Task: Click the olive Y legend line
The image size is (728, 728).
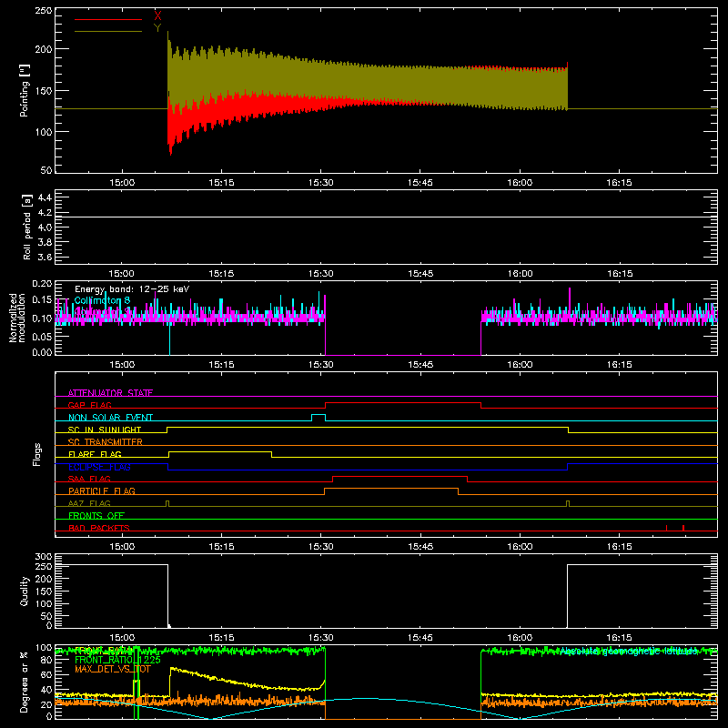Action: pyautogui.click(x=108, y=31)
